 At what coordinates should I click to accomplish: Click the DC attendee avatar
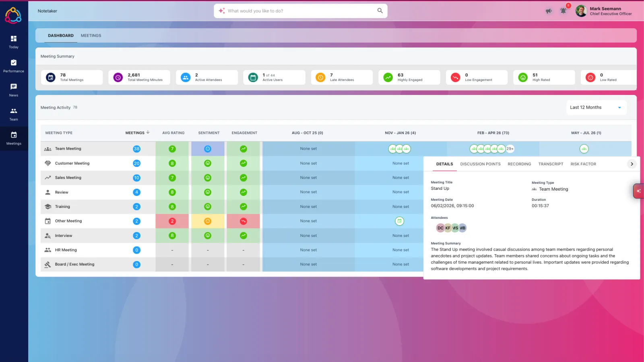point(440,228)
